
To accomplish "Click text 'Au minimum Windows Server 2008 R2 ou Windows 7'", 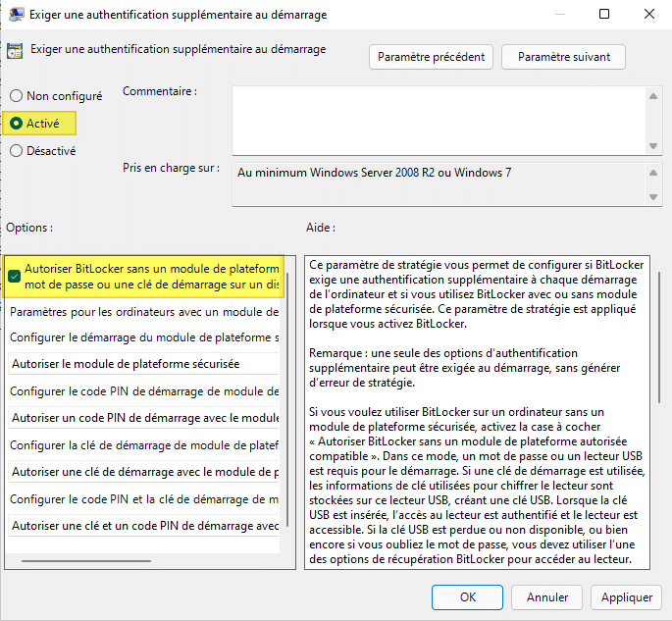I will pos(374,173).
